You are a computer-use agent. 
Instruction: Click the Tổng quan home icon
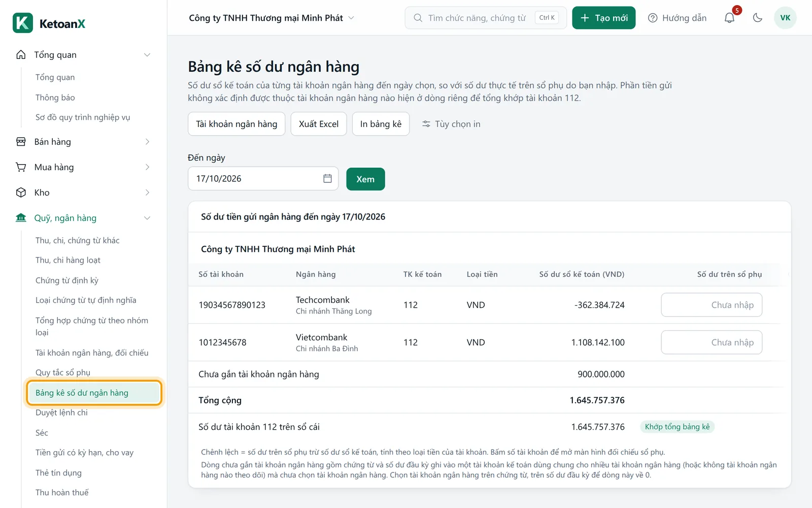(21, 54)
